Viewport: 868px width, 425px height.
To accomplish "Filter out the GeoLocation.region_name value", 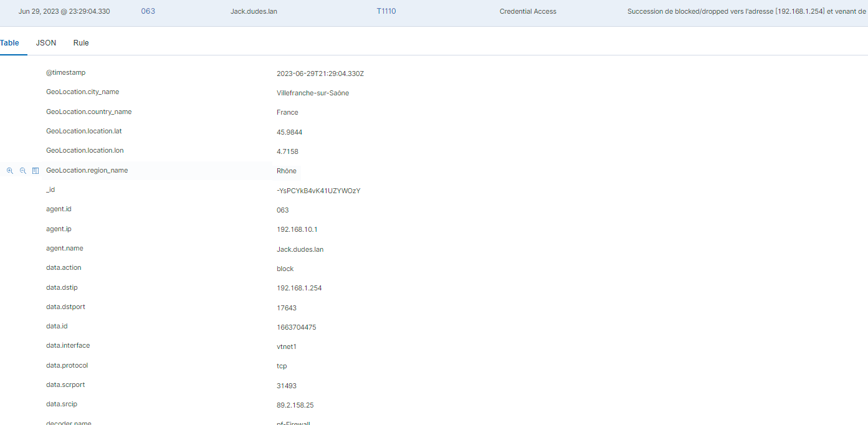I will (x=23, y=171).
